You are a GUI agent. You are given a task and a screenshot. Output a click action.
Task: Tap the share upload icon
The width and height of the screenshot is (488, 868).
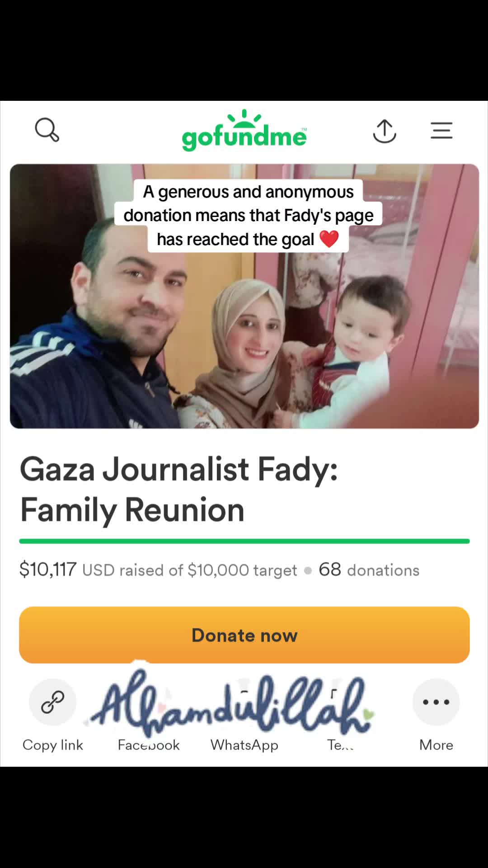[385, 131]
